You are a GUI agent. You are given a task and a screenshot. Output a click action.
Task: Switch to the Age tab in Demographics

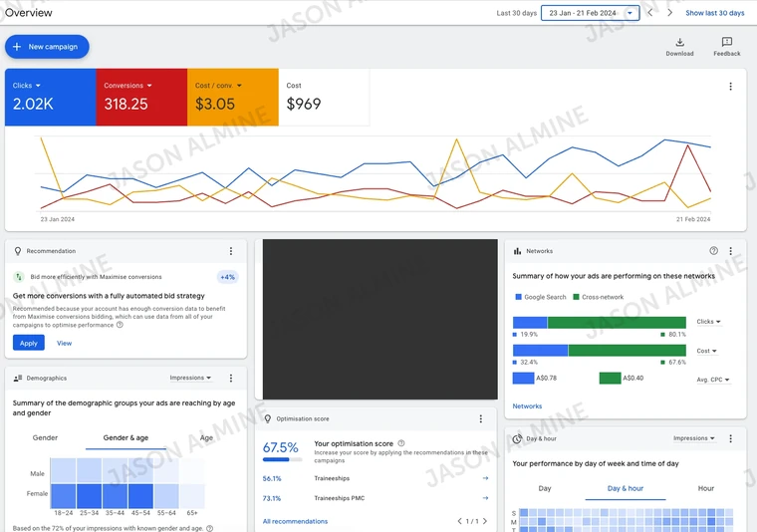click(206, 438)
